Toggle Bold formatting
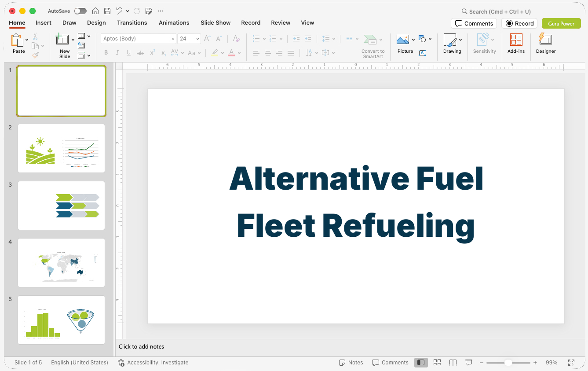Image resolution: width=588 pixels, height=371 pixels. 106,53
